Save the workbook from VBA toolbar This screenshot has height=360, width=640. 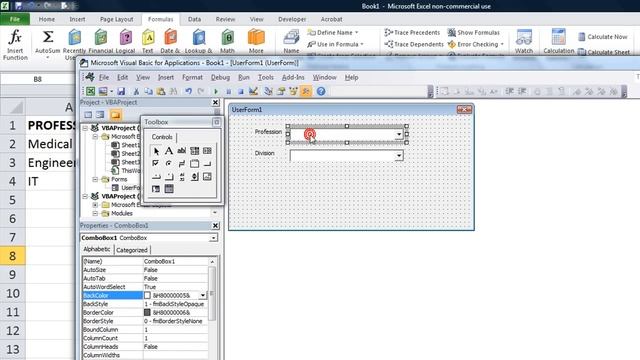[x=121, y=91]
